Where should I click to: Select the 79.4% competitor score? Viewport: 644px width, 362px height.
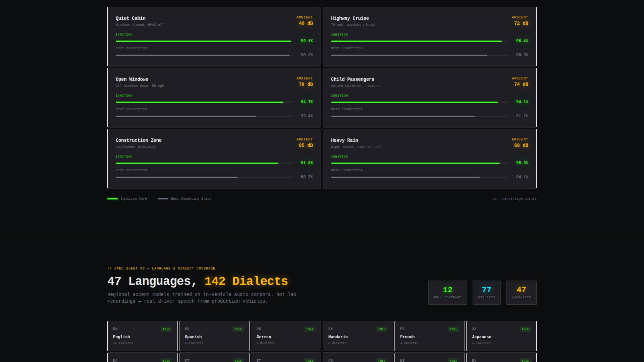pyautogui.click(x=307, y=116)
